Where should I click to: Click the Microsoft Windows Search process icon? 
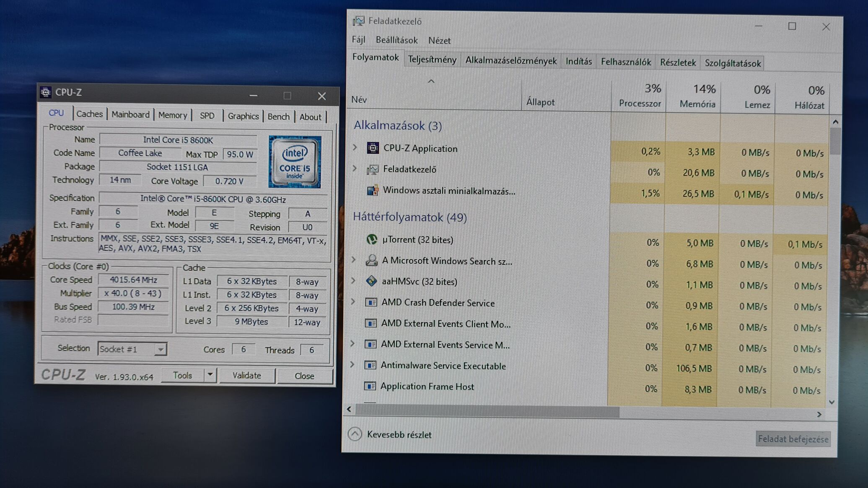click(371, 260)
